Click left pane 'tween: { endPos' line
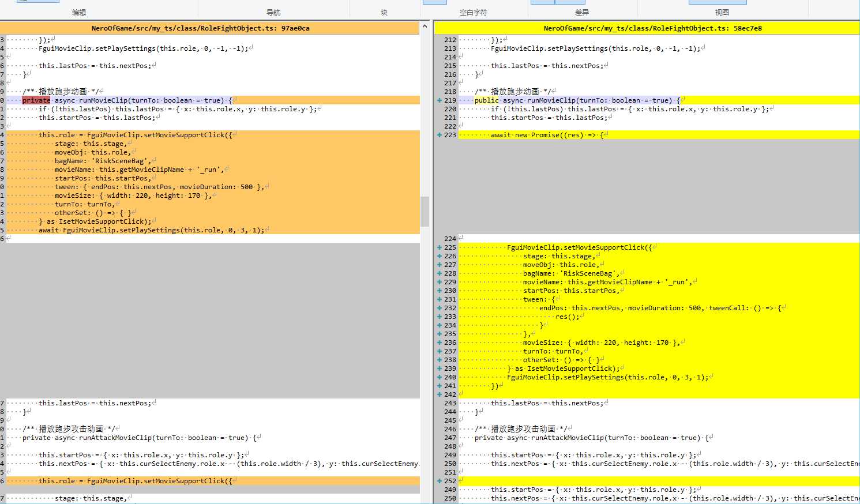Viewport: 860px width, 504px height. (159, 187)
